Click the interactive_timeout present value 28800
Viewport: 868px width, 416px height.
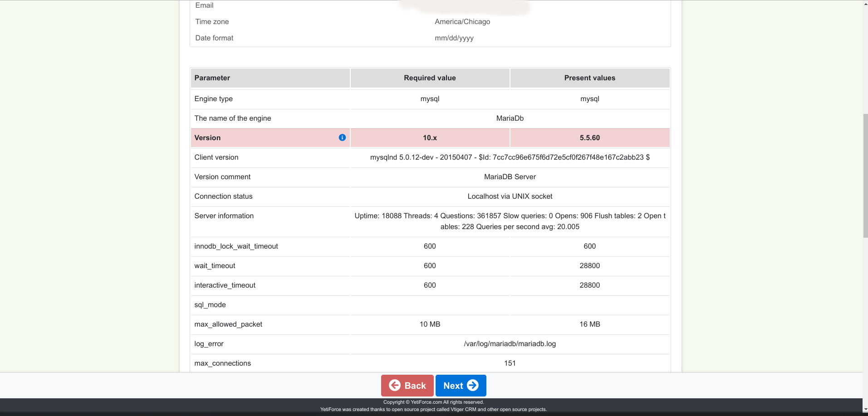[590, 285]
